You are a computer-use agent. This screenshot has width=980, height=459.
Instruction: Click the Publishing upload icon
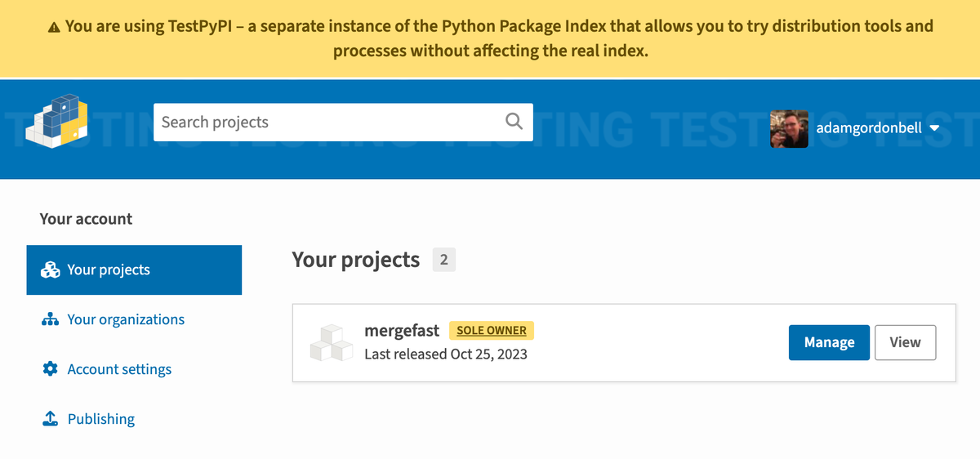tap(50, 419)
